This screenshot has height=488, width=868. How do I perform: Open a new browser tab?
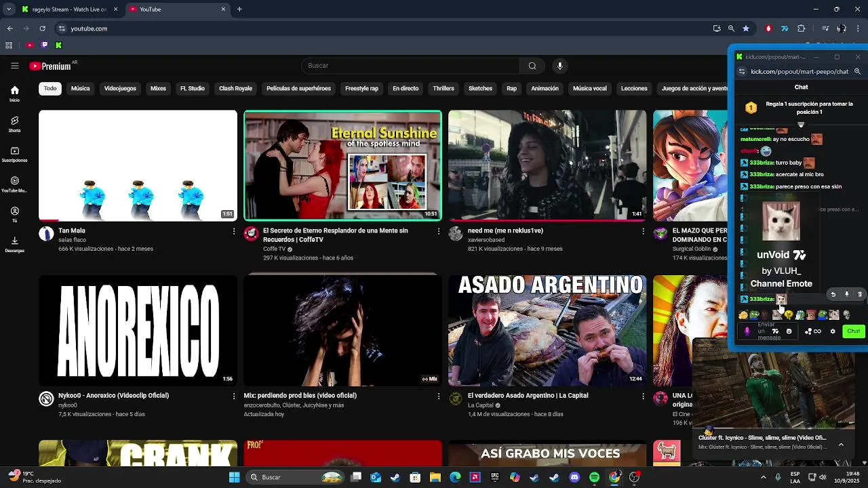click(239, 9)
